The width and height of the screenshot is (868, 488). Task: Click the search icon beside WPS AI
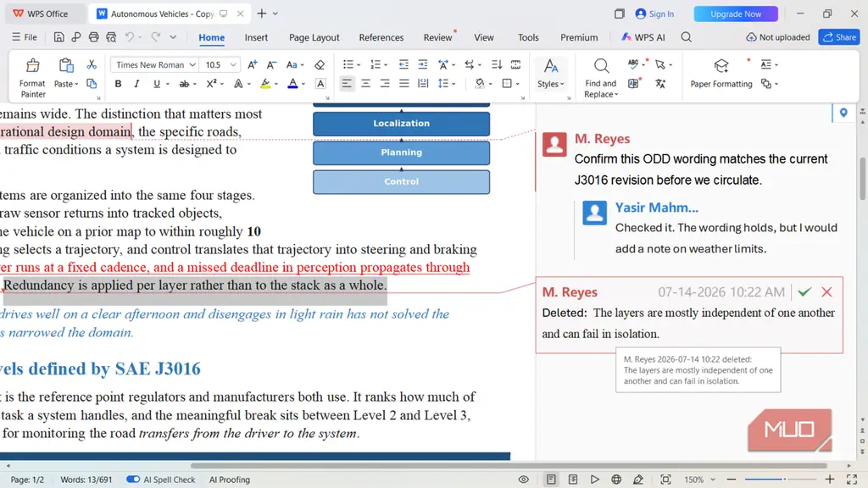pos(686,37)
